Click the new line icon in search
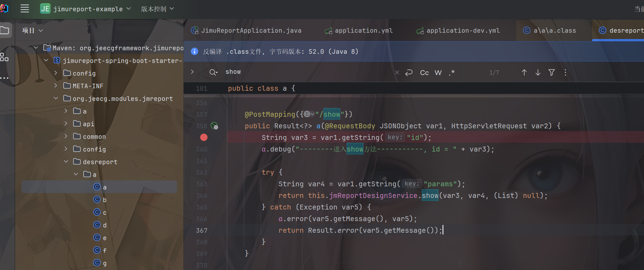 coord(409,72)
